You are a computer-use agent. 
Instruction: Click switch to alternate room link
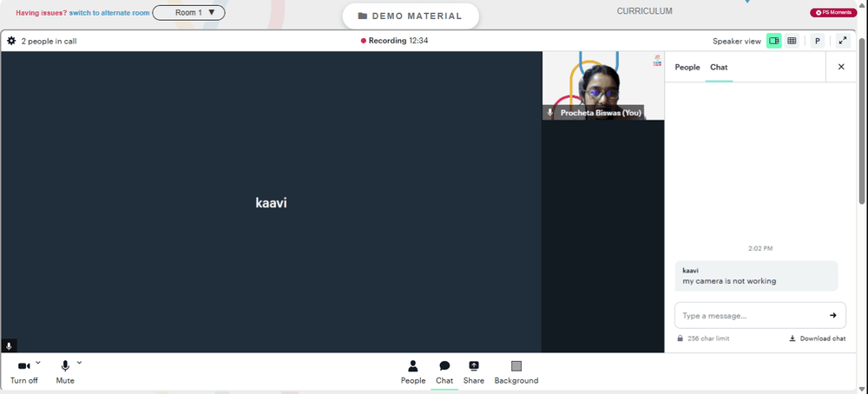(109, 13)
